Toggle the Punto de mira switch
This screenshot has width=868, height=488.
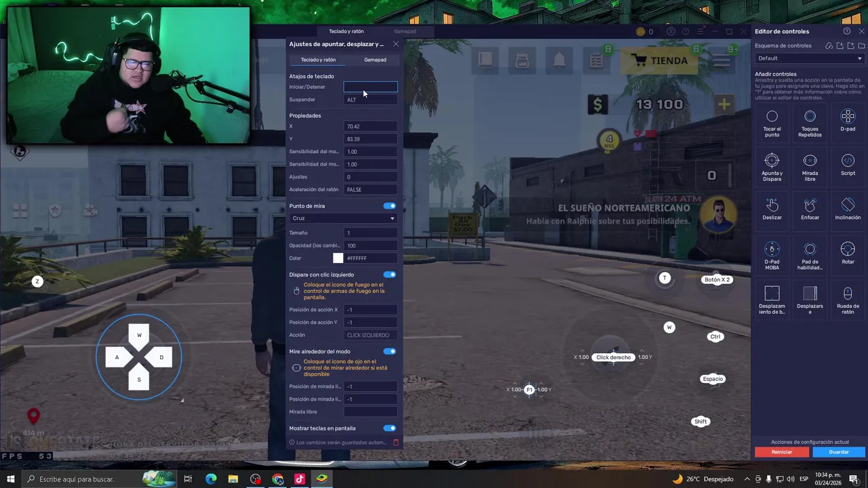click(389, 206)
